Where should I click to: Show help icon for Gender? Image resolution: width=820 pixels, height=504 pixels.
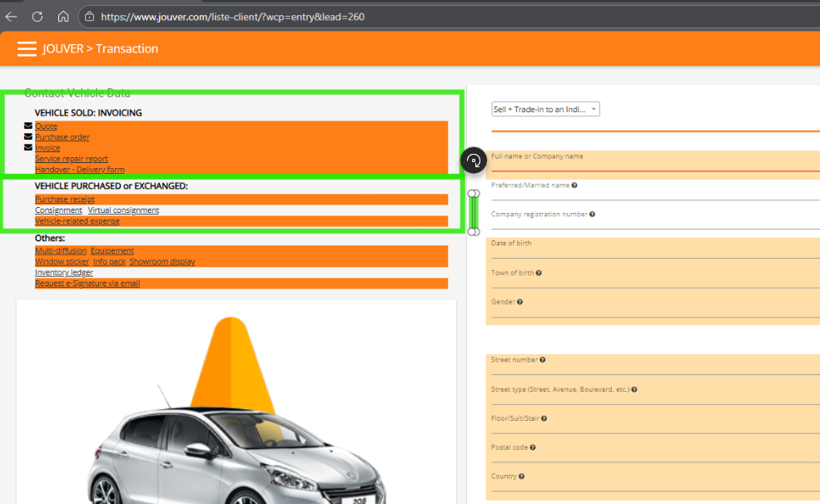tap(519, 302)
